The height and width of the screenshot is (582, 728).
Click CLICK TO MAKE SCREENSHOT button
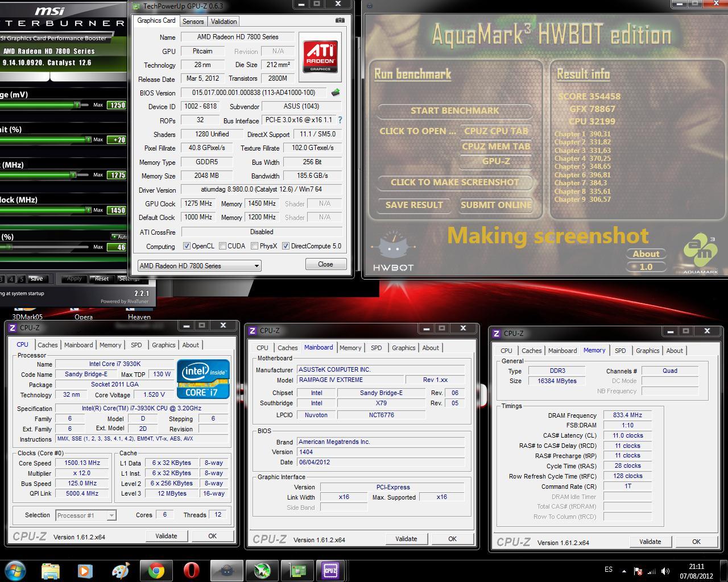click(x=455, y=182)
